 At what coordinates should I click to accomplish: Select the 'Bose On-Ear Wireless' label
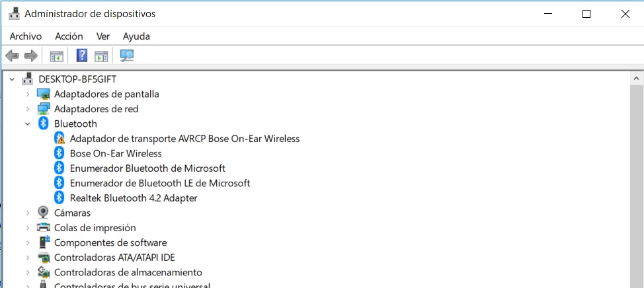point(116,153)
